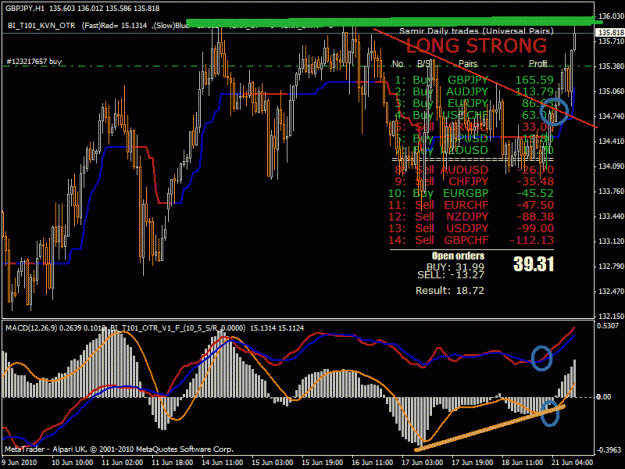Click the Open orders heading
This screenshot has height=469, width=625.
coord(458,256)
